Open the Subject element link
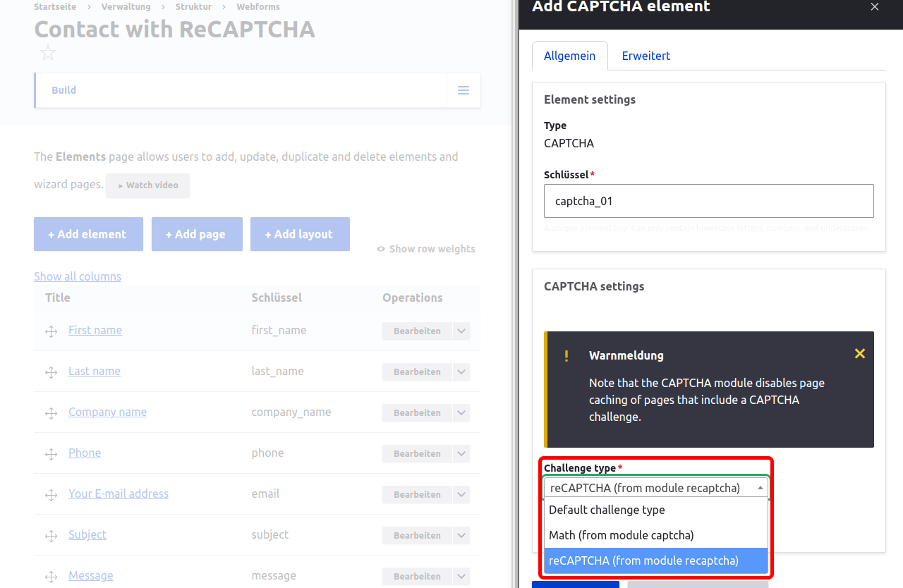Image resolution: width=903 pixels, height=588 pixels. pos(87,534)
